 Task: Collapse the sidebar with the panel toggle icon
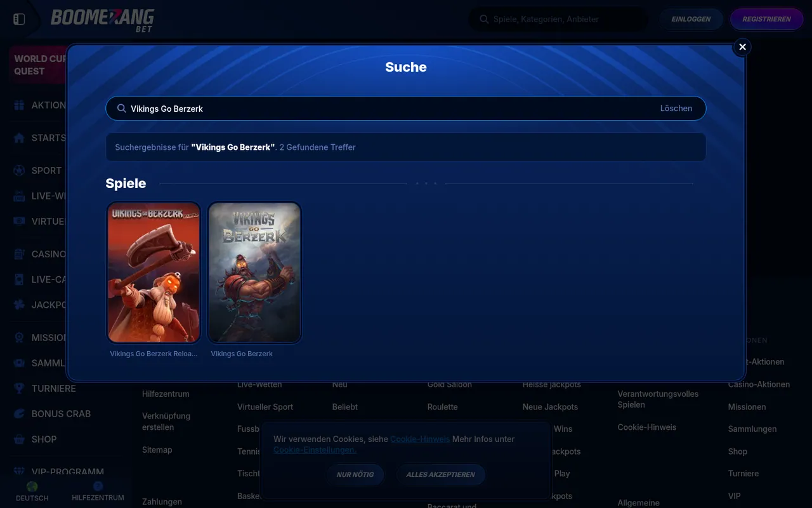click(19, 19)
